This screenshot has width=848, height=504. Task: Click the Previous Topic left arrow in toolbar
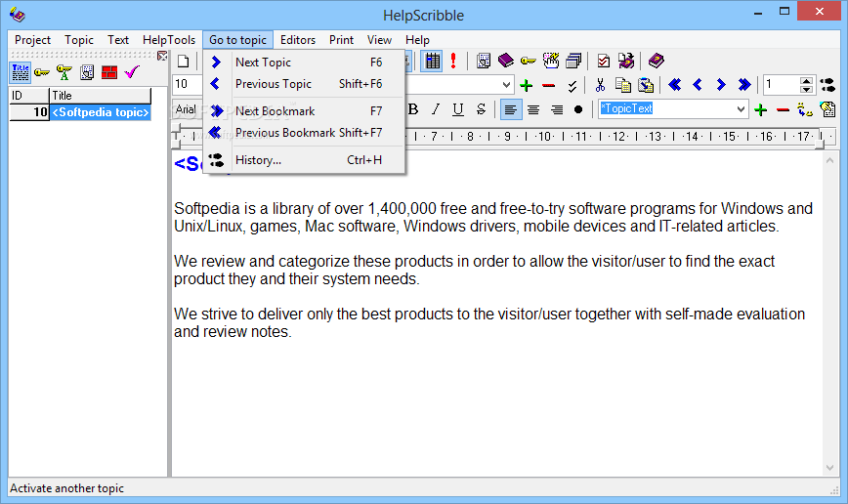tap(698, 84)
